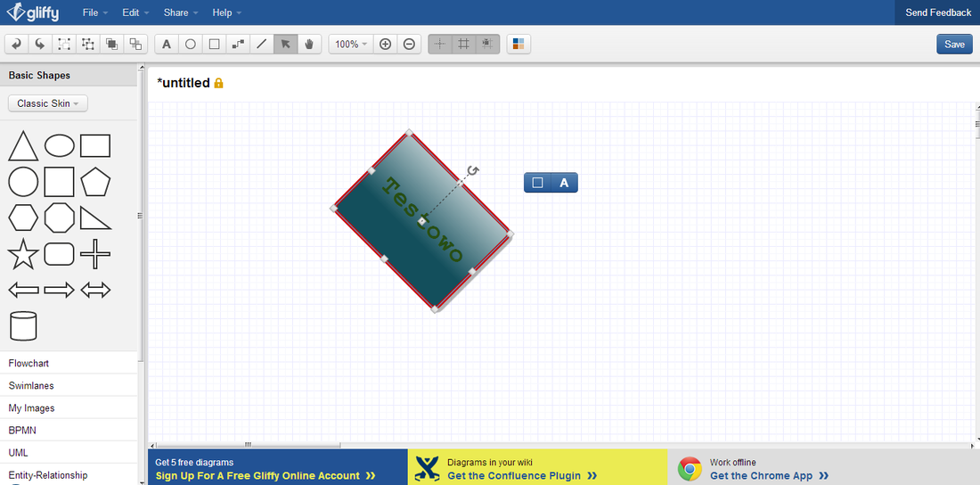Open the Help menu
Viewport: 980px width, 485px height.
click(x=227, y=12)
